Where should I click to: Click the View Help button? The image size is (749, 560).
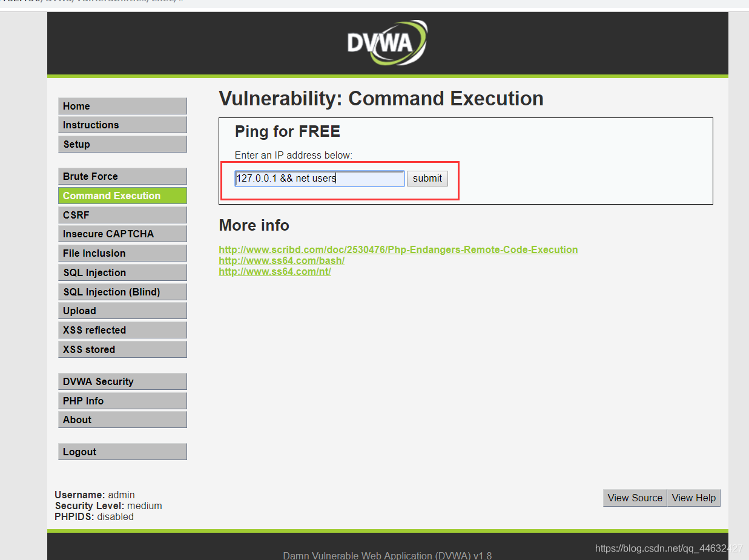694,498
